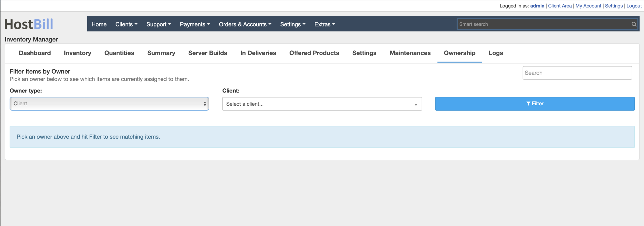Click the Inventory Manager heading text

pyautogui.click(x=31, y=39)
